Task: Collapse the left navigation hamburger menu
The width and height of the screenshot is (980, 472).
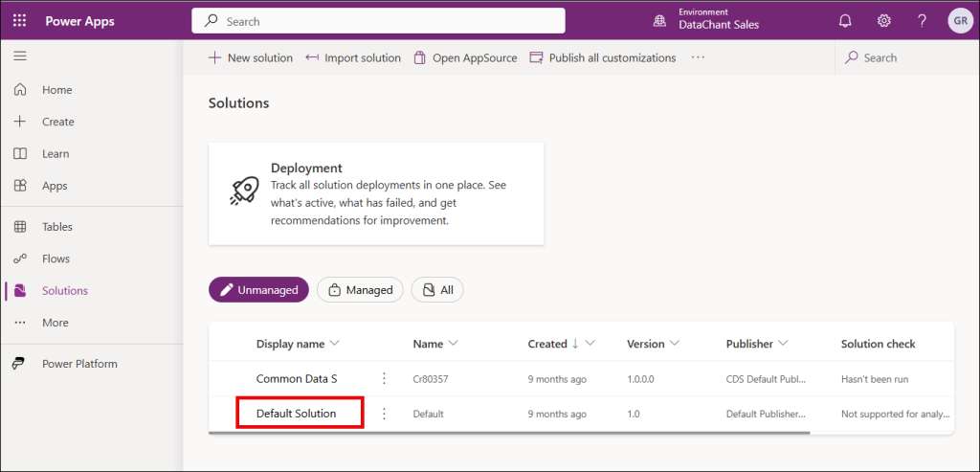Action: pos(20,57)
